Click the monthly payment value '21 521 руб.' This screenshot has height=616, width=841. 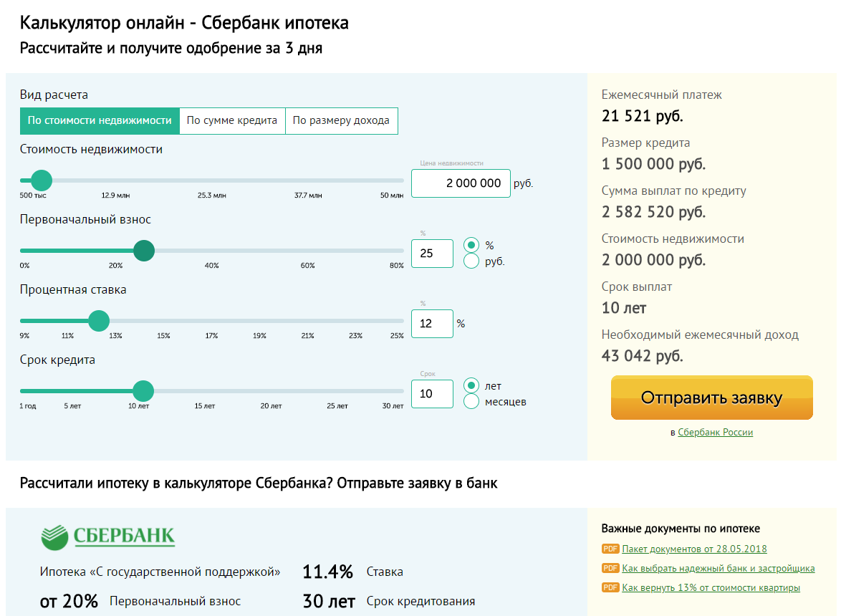point(642,116)
